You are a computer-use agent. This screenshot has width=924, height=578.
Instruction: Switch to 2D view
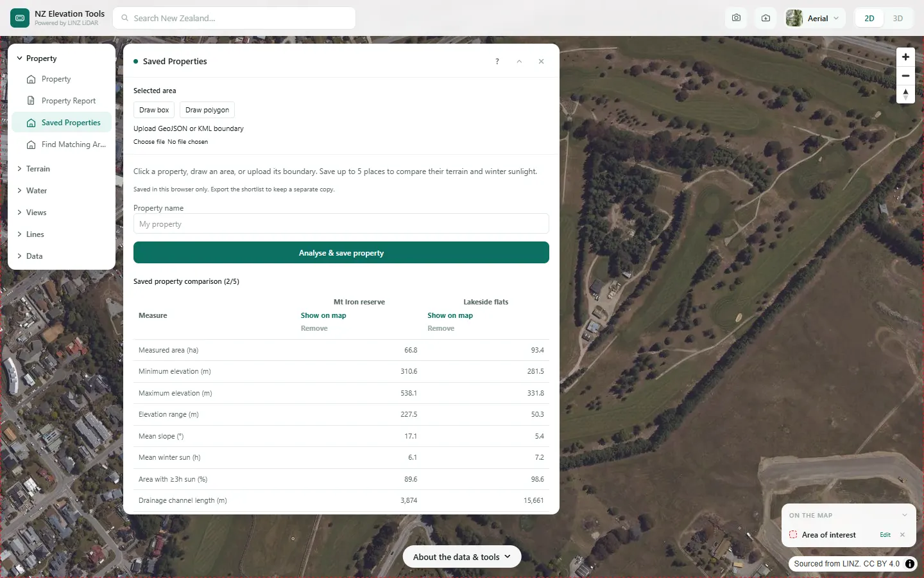pyautogui.click(x=869, y=18)
